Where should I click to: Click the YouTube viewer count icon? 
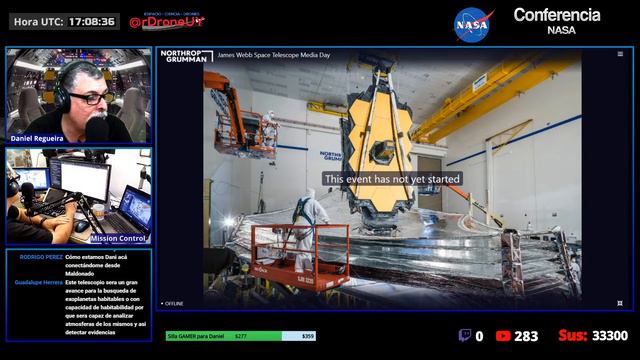point(503,336)
